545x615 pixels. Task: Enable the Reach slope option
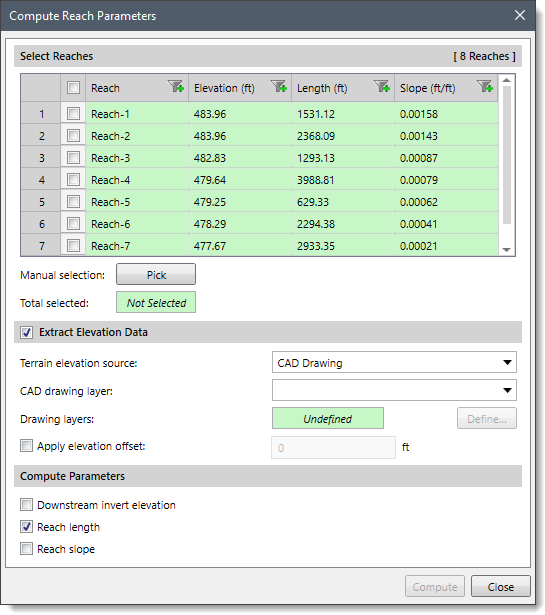(27, 549)
